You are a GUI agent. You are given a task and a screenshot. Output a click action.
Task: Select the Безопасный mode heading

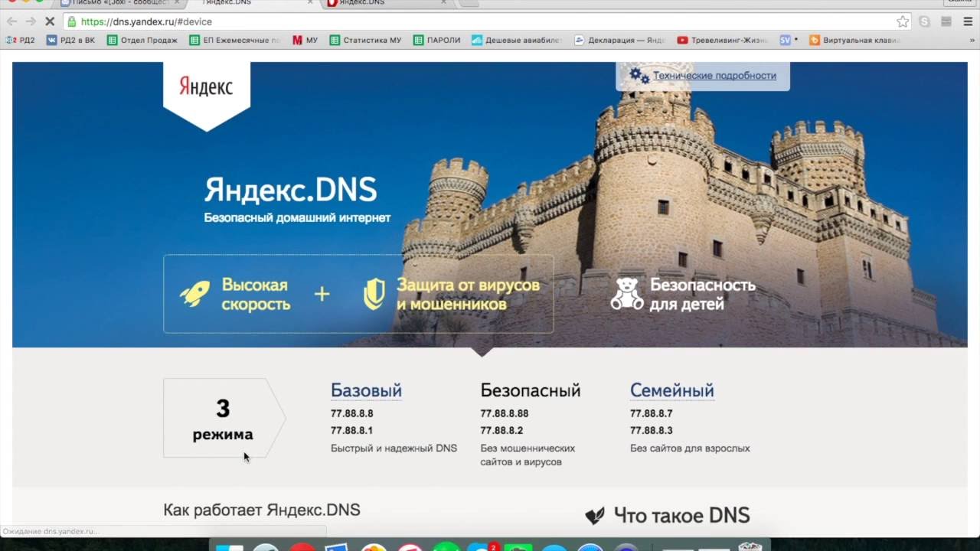click(x=530, y=390)
